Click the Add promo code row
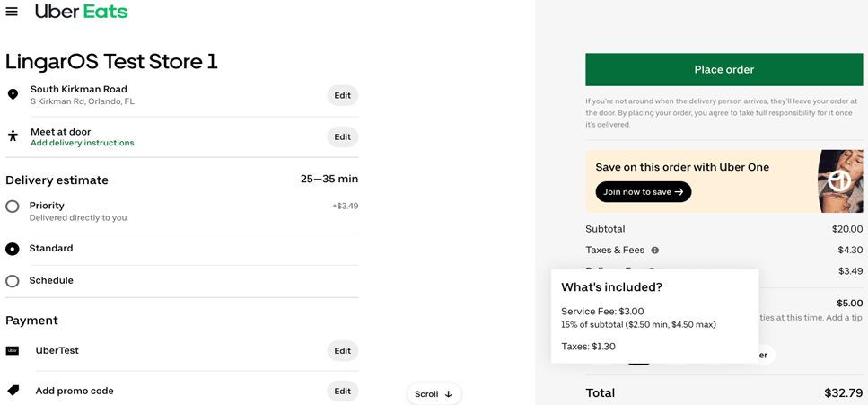868x405 pixels. (75, 391)
